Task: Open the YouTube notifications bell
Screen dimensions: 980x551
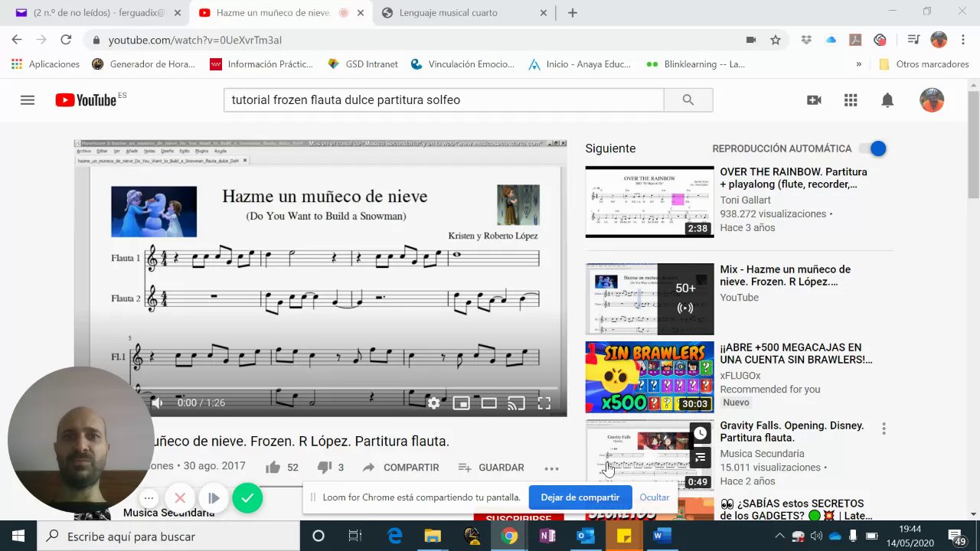Action: pyautogui.click(x=887, y=100)
